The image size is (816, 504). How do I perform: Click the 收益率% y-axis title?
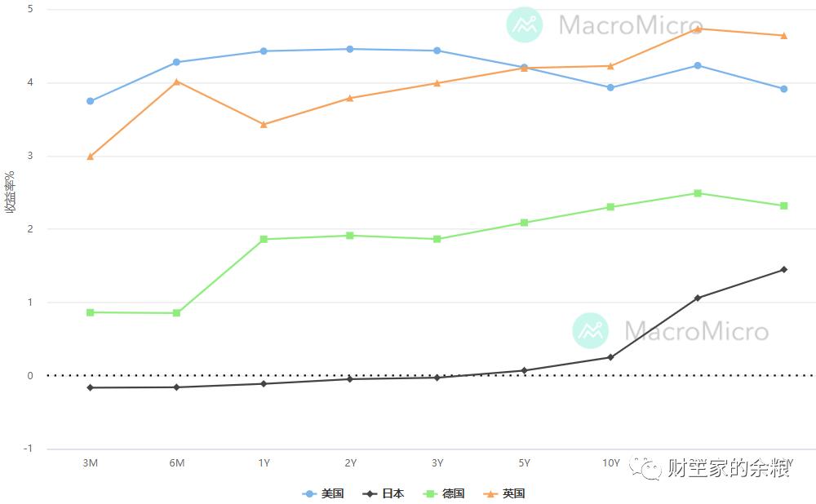tap(11, 192)
